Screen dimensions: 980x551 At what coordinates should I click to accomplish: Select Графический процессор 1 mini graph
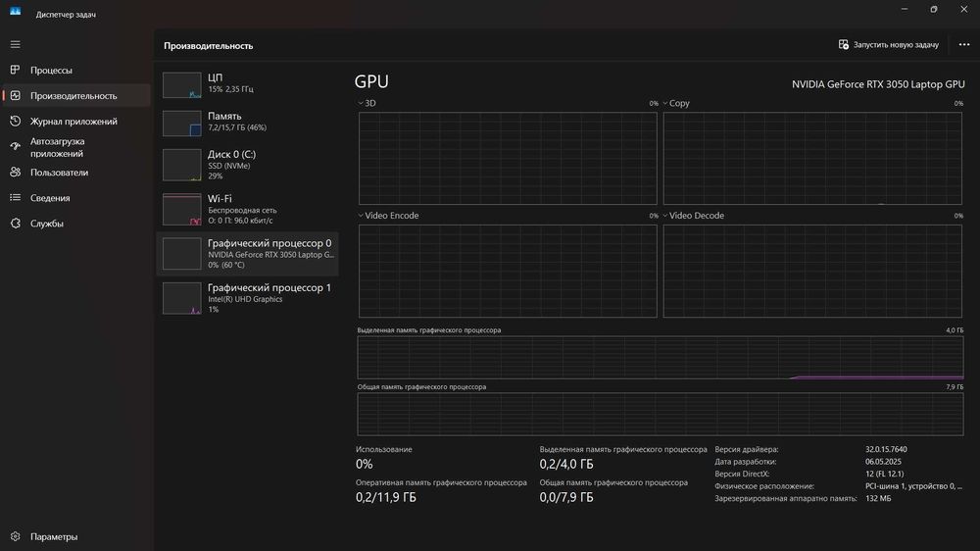[182, 298]
